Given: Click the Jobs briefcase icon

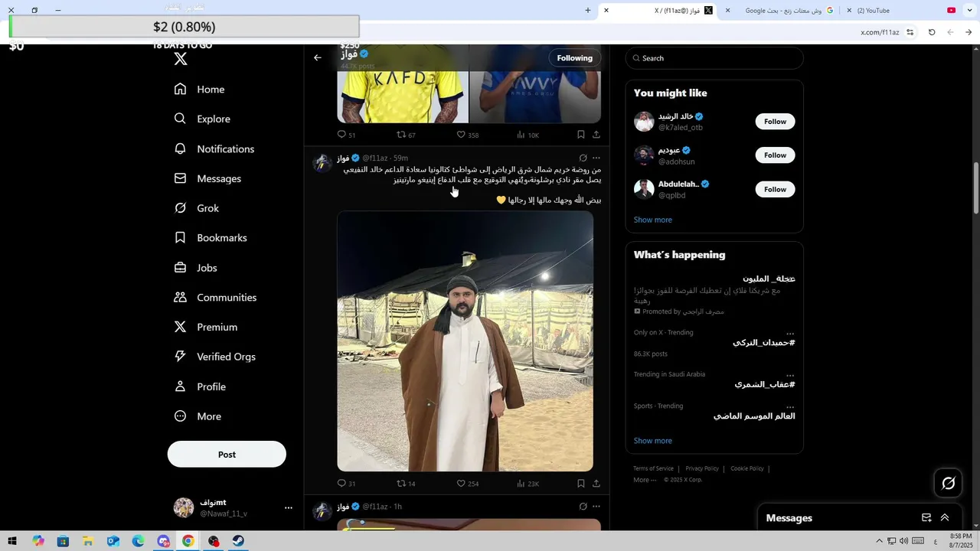Looking at the screenshot, I should [x=180, y=268].
